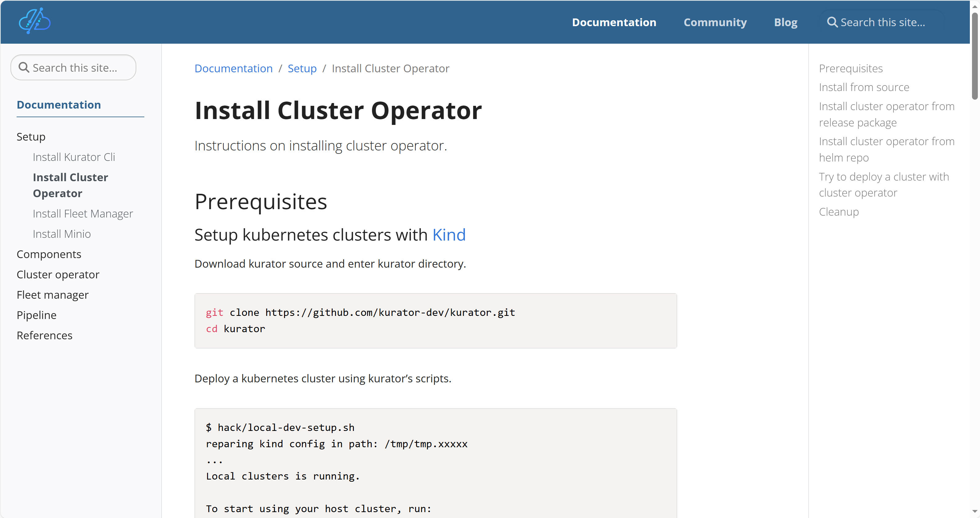
Task: Open the Community menu item
Action: (x=715, y=22)
